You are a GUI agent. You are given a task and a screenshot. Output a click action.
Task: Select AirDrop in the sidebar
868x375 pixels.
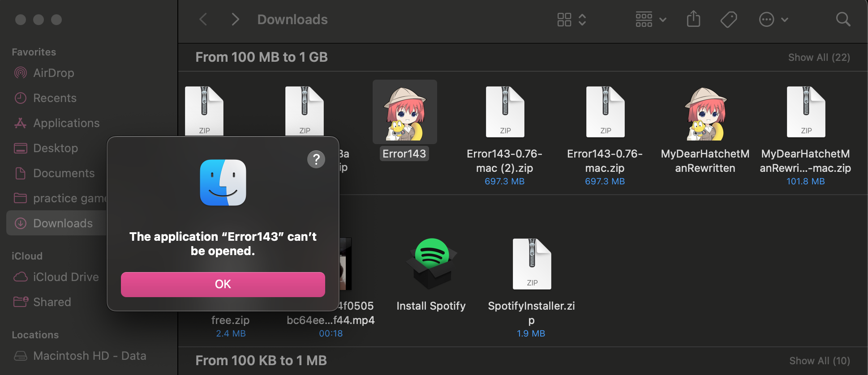(53, 73)
